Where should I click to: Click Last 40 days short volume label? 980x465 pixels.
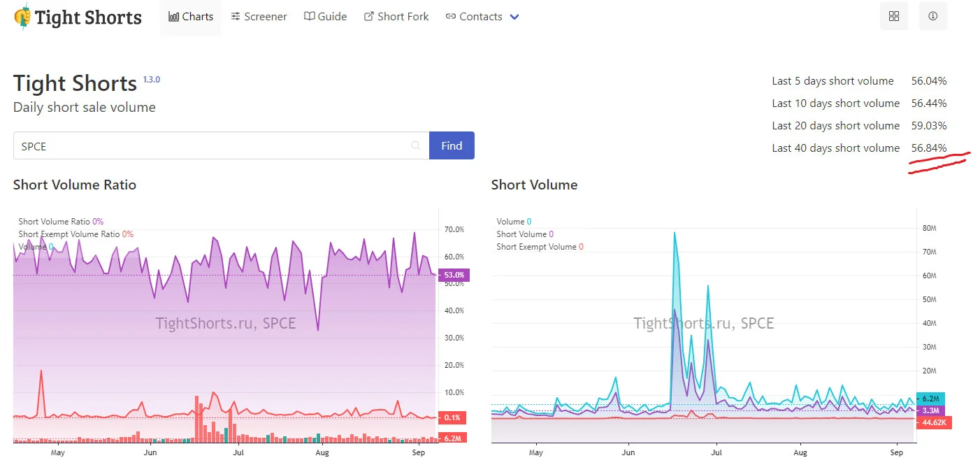click(x=835, y=148)
